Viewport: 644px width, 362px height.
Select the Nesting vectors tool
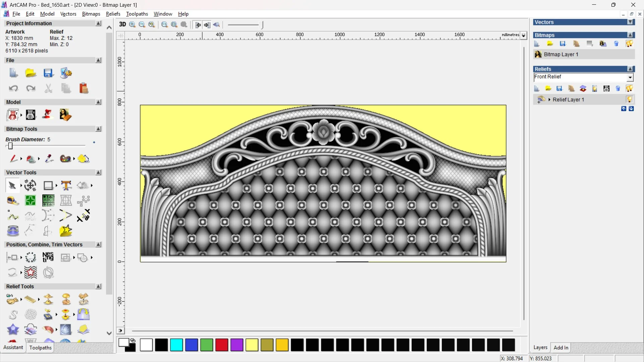pos(48,257)
